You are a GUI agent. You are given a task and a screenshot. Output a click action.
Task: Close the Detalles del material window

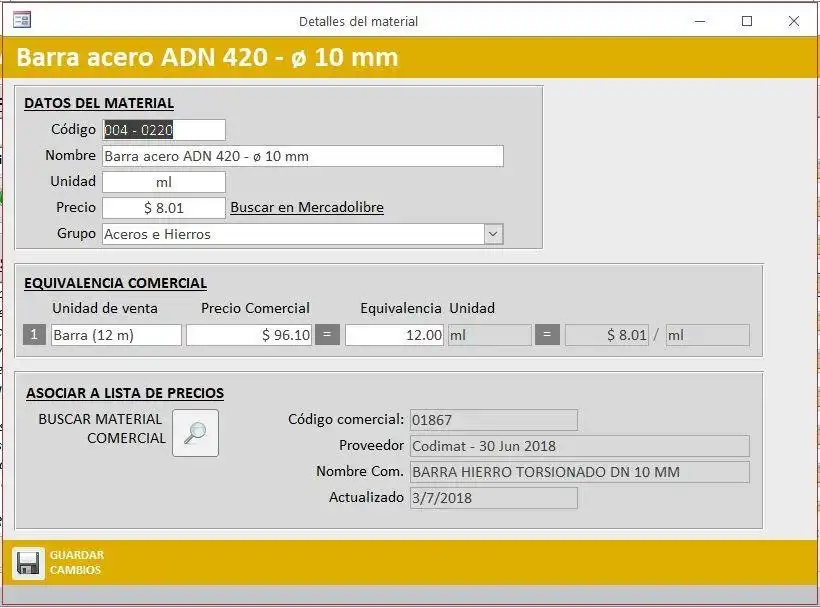(794, 21)
